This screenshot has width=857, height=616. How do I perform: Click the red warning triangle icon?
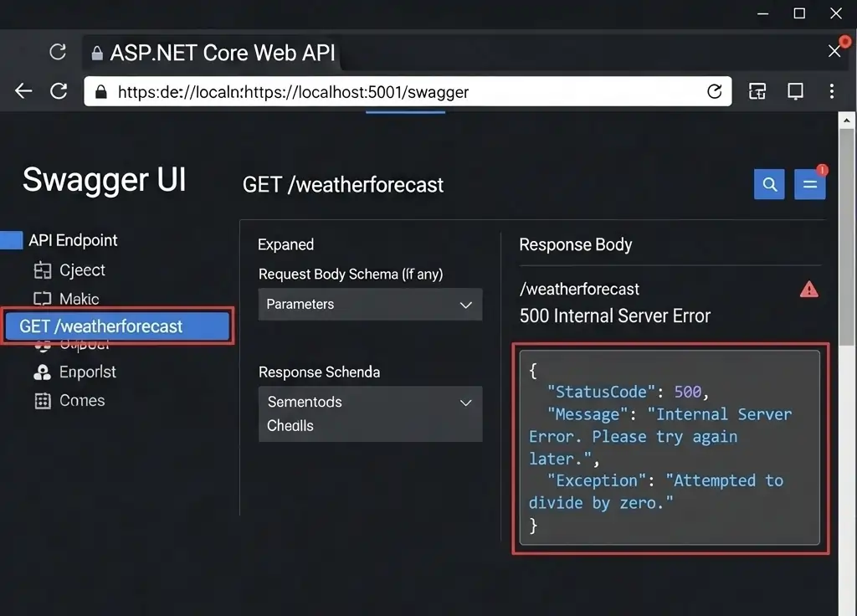click(x=808, y=289)
